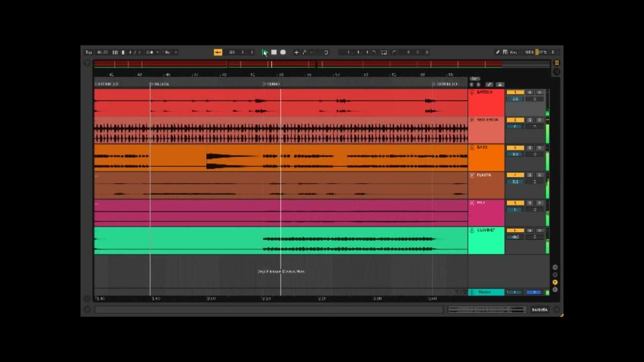Screen dimensions: 644x362
Task: Select the pencil draw tool
Action: point(497,52)
